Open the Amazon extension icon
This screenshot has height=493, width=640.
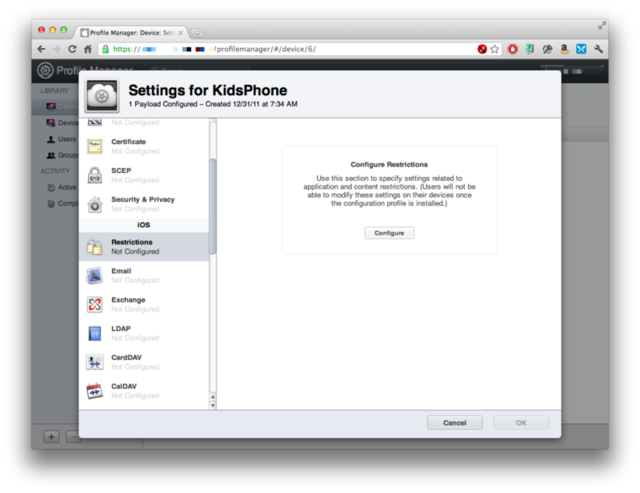click(564, 49)
